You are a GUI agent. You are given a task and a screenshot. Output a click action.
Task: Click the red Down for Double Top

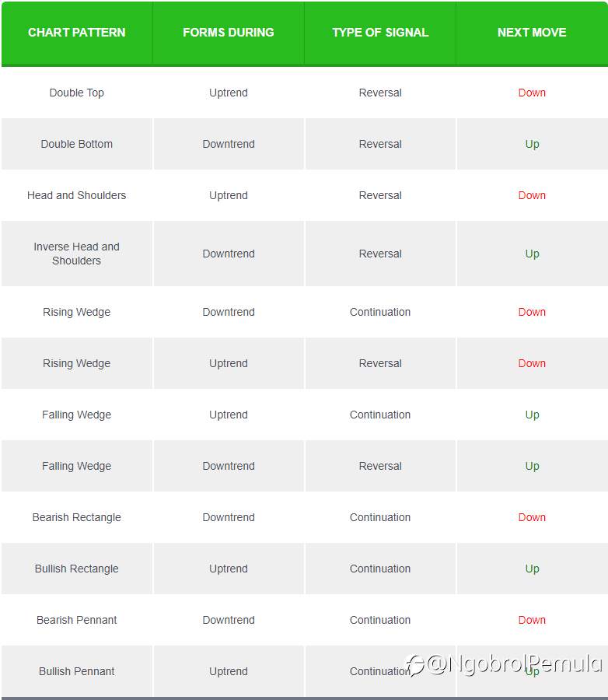(532, 93)
